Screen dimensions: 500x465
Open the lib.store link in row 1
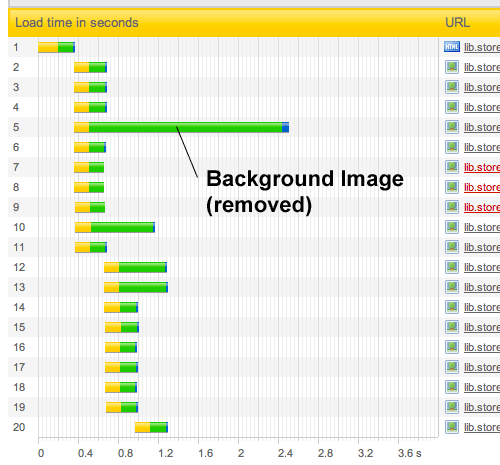tap(482, 47)
